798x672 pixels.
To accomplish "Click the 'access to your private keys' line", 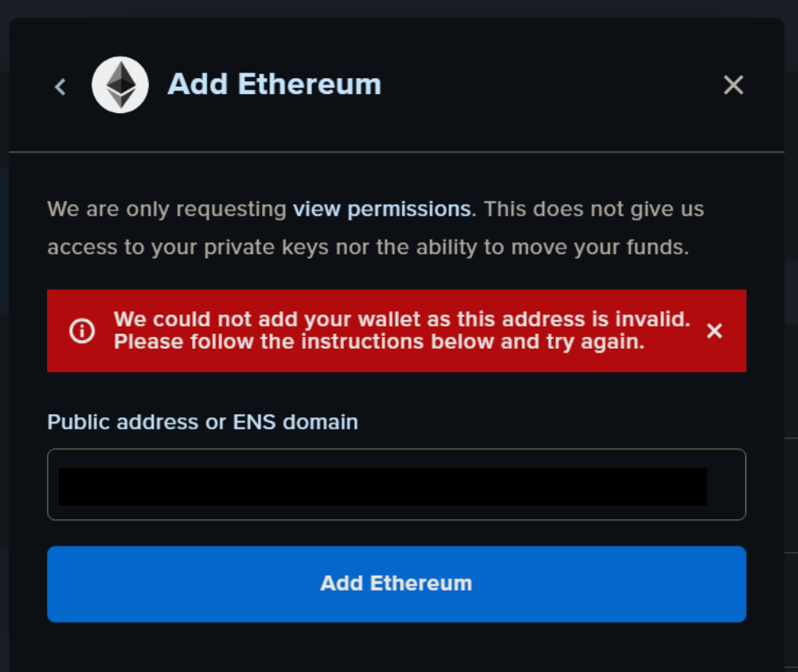I will [x=368, y=248].
